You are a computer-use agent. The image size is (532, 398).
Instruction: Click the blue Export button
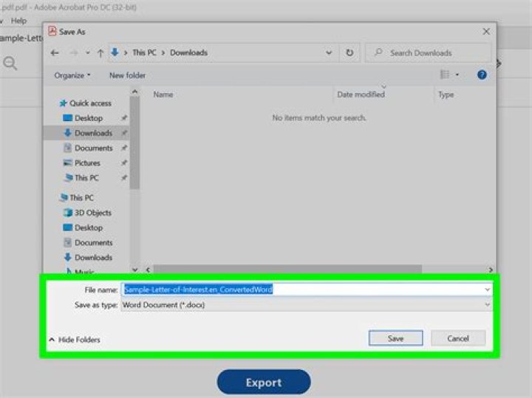pyautogui.click(x=263, y=382)
